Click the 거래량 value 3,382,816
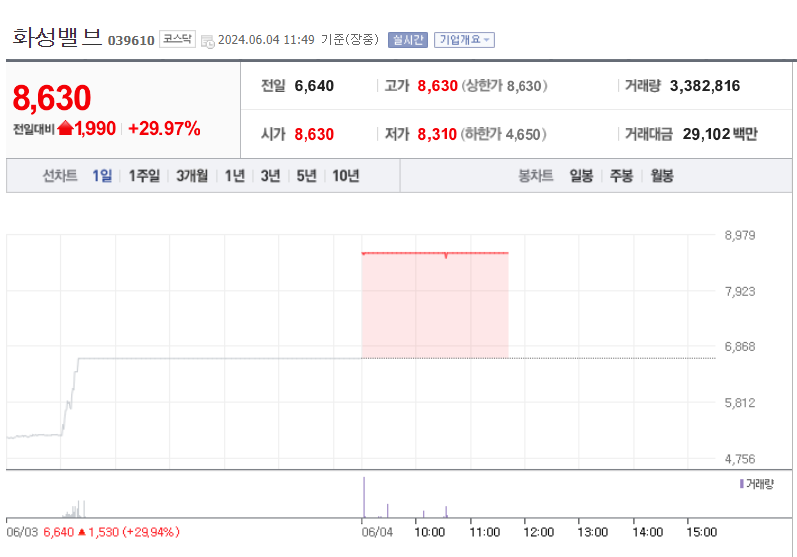The width and height of the screenshot is (797, 557). point(704,86)
